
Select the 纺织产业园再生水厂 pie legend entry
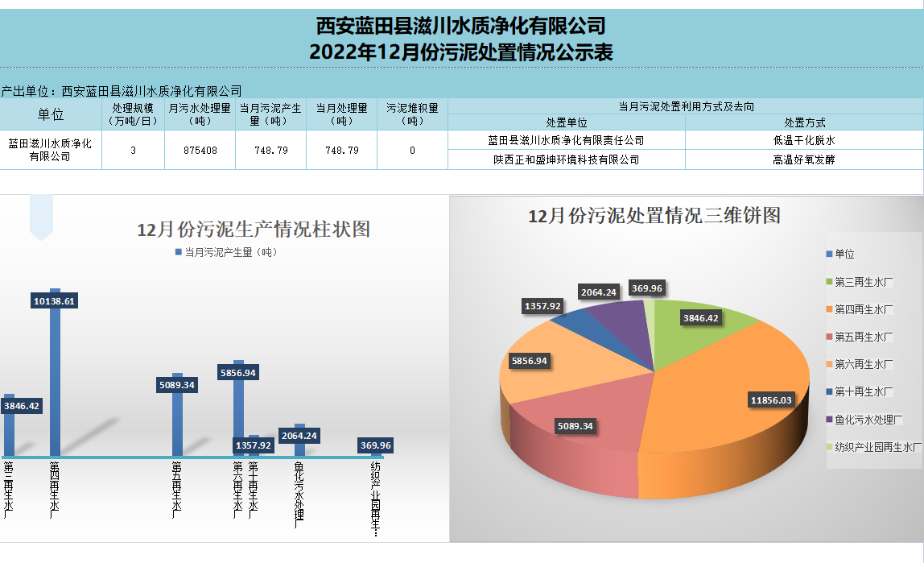[877, 447]
